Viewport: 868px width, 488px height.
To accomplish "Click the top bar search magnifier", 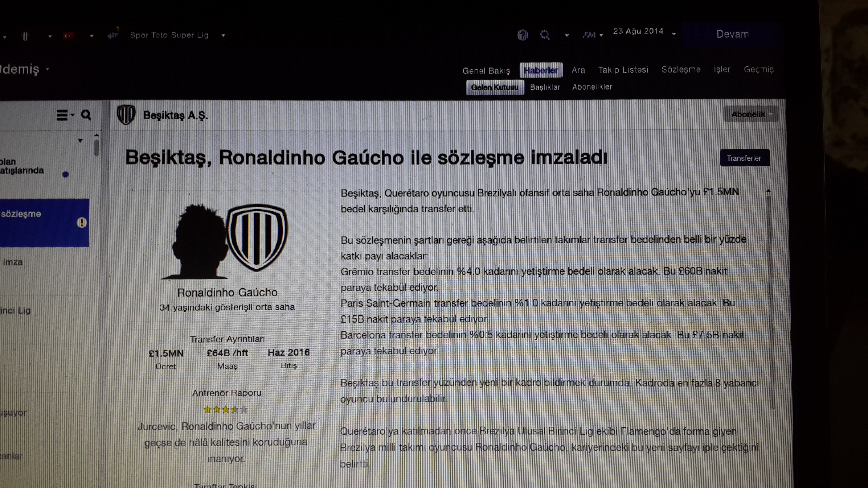I will click(545, 35).
